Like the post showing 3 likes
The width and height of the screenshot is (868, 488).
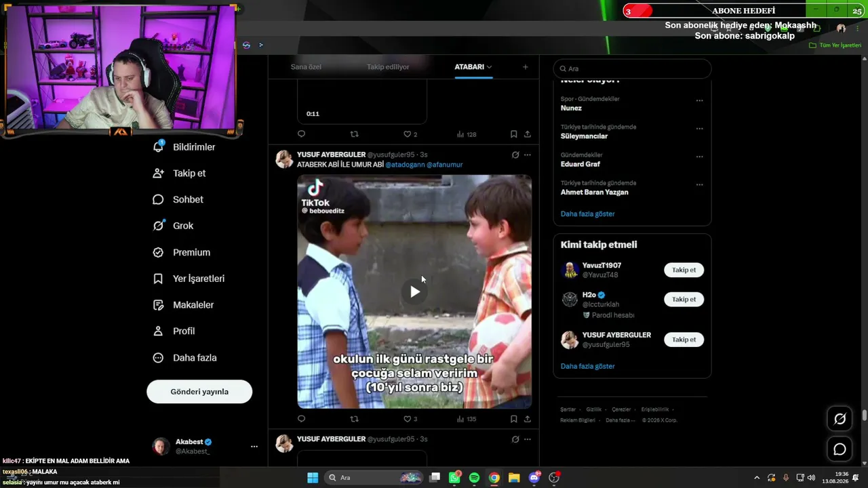coord(410,419)
